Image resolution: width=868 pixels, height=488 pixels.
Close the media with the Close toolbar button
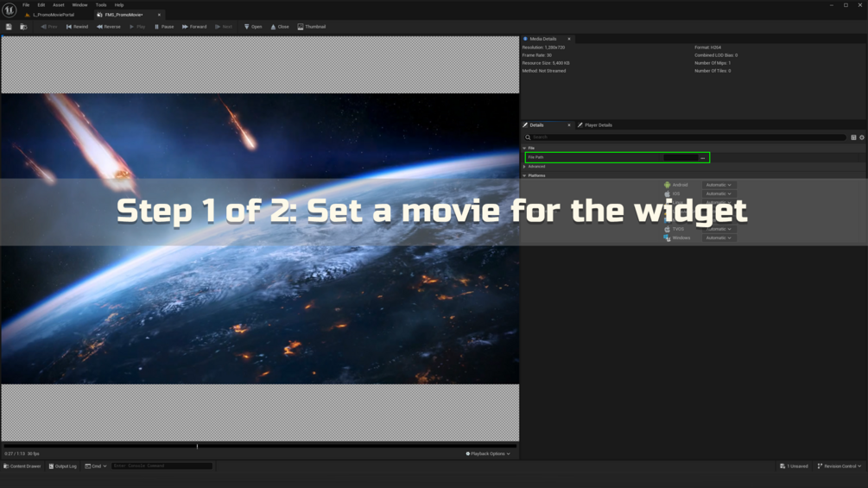[280, 27]
